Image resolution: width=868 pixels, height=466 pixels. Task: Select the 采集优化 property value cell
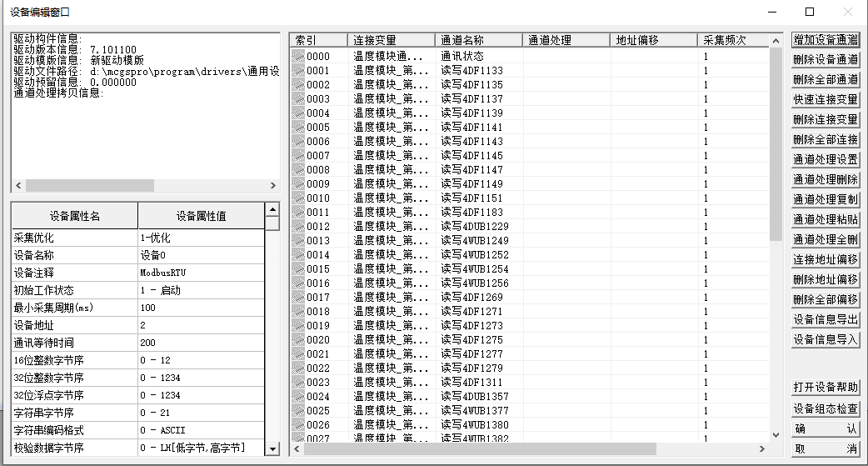click(200, 238)
